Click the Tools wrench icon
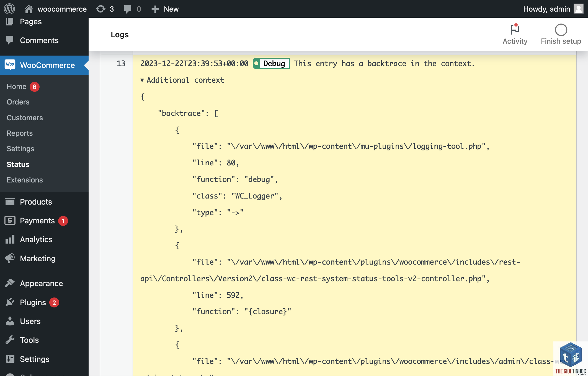 [10, 340]
